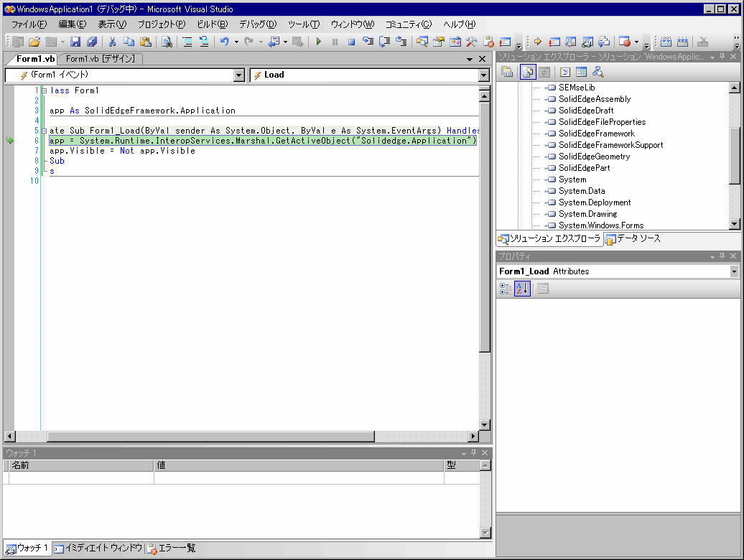Viewport: 744px width, 560px height.
Task: Click the Stop Debugging square icon
Action: (351, 42)
